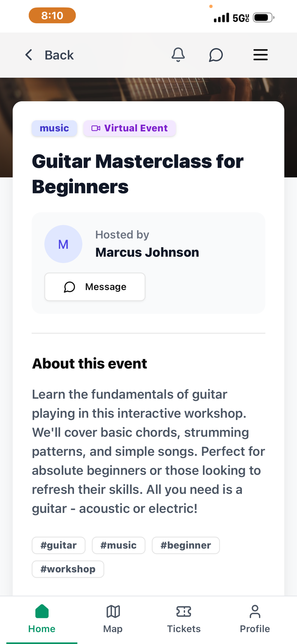Tap the back chevron arrow
This screenshot has width=297, height=644.
point(29,55)
